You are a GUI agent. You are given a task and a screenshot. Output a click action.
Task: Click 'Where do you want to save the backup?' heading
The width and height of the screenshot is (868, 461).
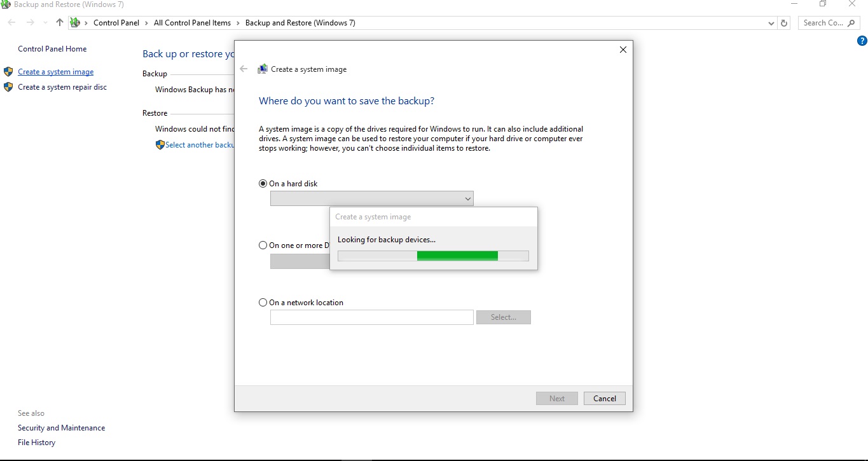[347, 101]
